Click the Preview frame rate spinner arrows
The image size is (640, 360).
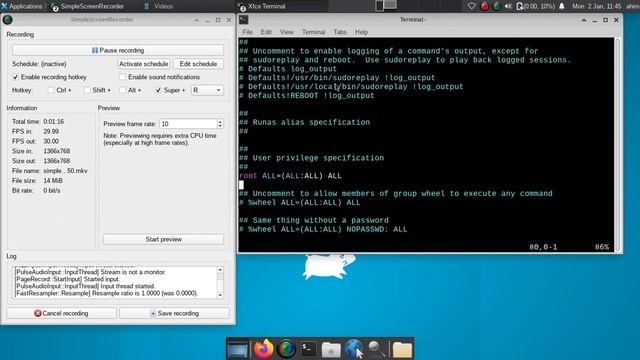point(220,124)
